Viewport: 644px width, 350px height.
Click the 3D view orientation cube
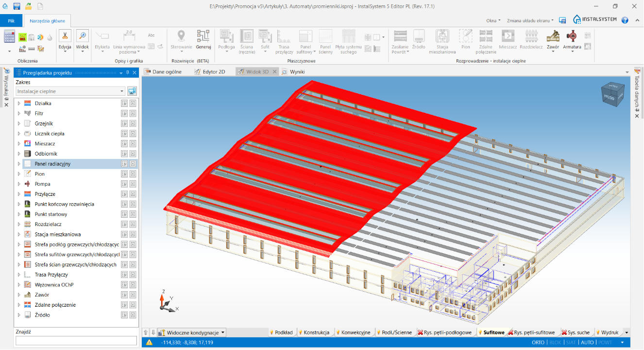(613, 95)
